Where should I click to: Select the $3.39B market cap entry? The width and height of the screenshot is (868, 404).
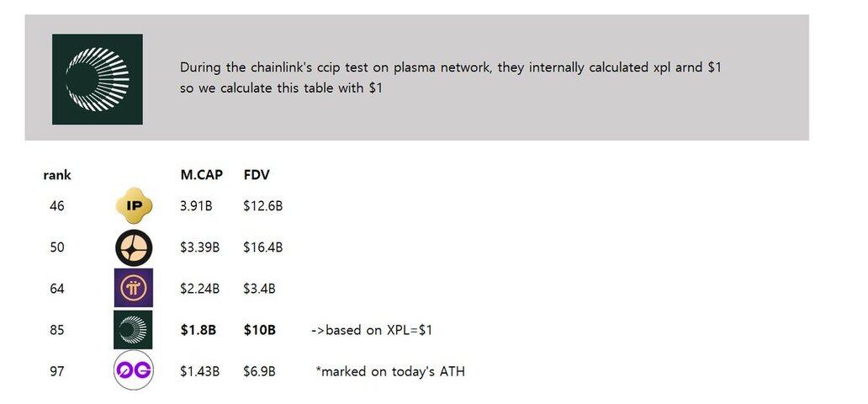click(200, 247)
